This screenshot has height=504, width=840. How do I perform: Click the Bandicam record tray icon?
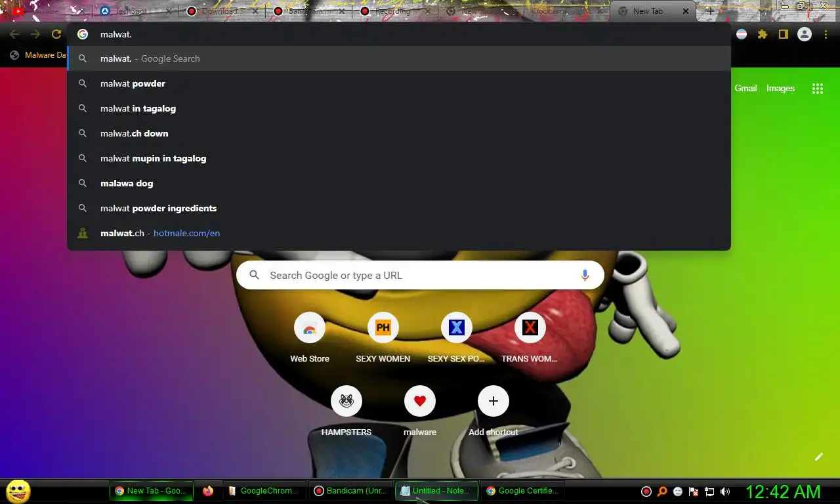click(x=646, y=492)
